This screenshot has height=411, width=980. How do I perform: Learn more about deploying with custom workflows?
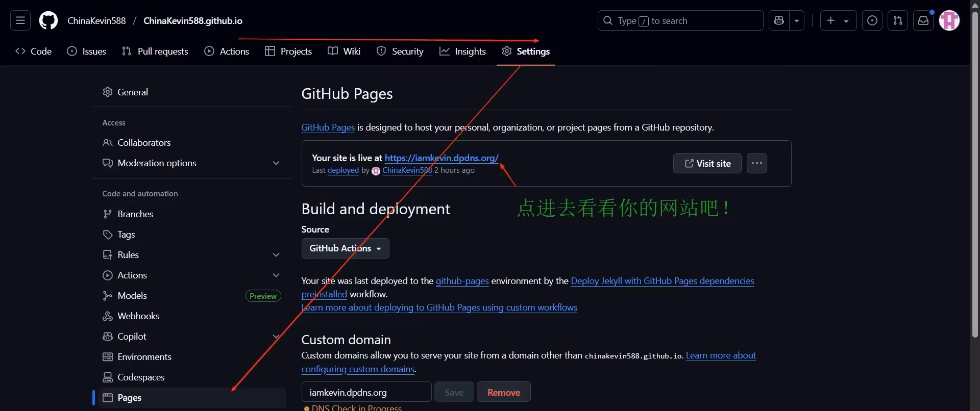click(x=439, y=307)
